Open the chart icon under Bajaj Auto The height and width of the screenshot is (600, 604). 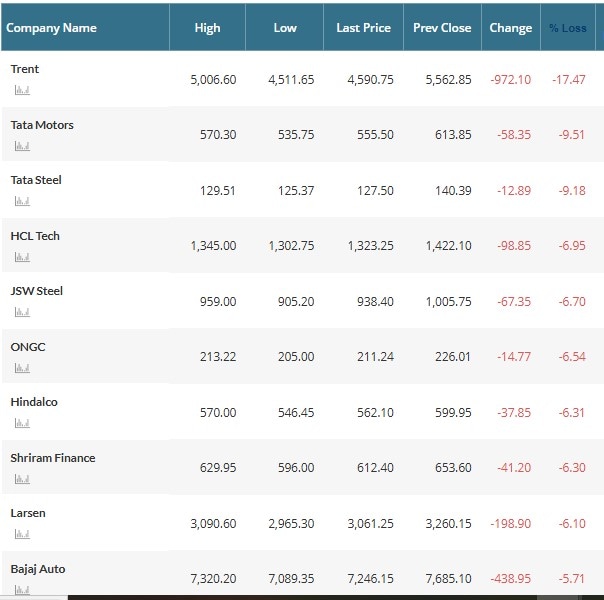[21, 589]
